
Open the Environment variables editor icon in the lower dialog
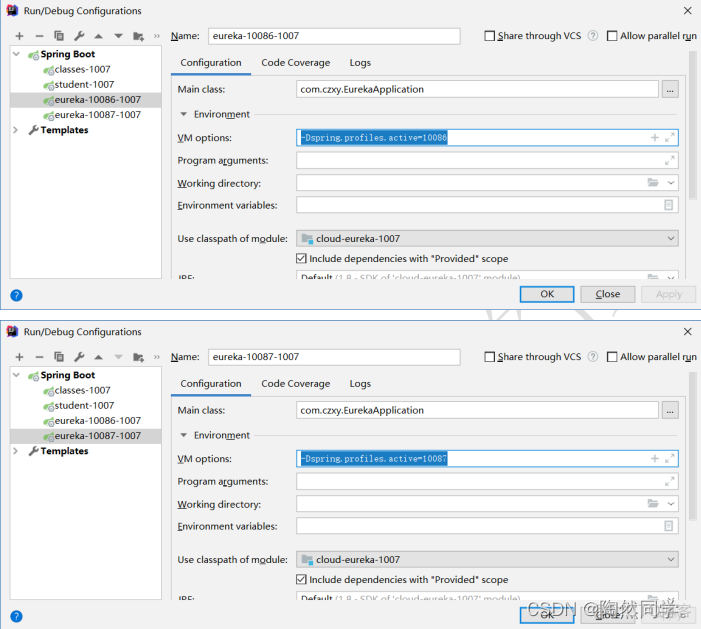coord(669,526)
